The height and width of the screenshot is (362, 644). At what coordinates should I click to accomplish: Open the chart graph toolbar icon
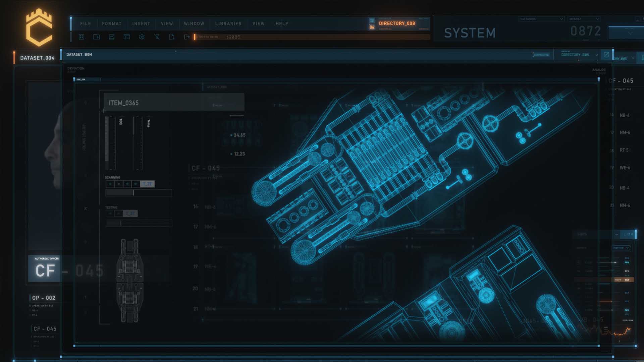click(112, 37)
